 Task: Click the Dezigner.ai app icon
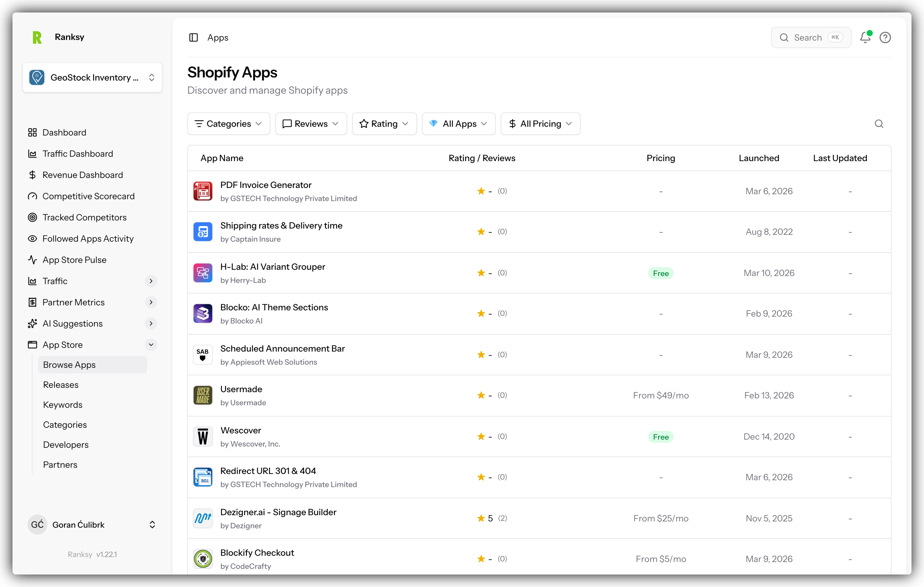203,518
